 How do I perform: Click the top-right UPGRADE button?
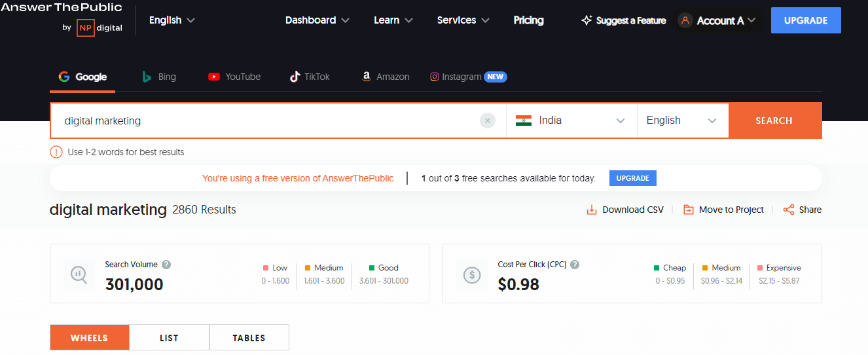[x=806, y=20]
